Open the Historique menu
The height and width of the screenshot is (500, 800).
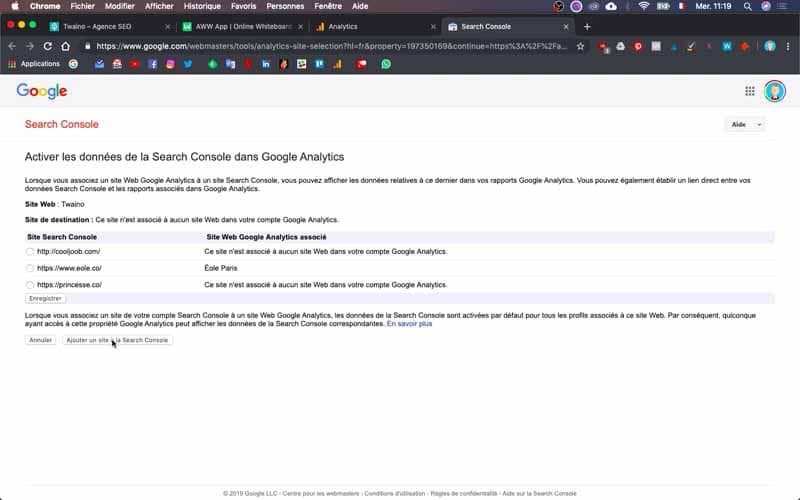tap(202, 6)
